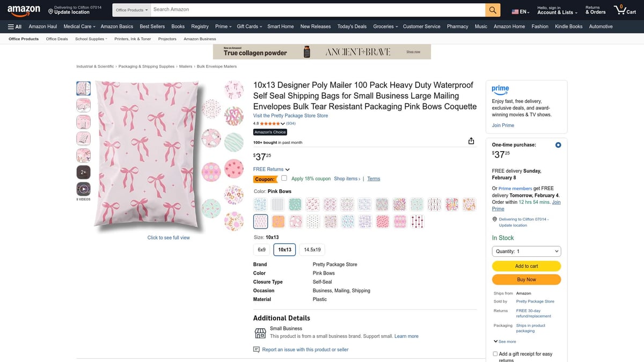This screenshot has width=644, height=362.
Task: Click the share icon near price
Action: [x=471, y=141]
